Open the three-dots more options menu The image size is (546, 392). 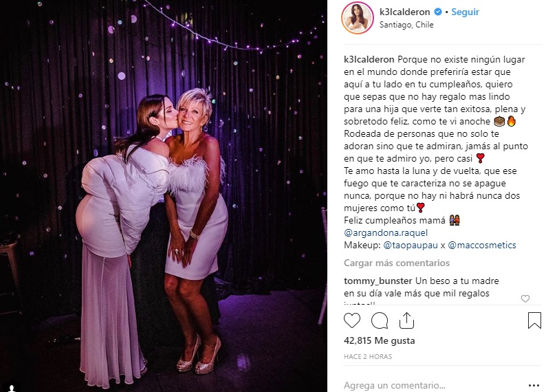pos(534,385)
